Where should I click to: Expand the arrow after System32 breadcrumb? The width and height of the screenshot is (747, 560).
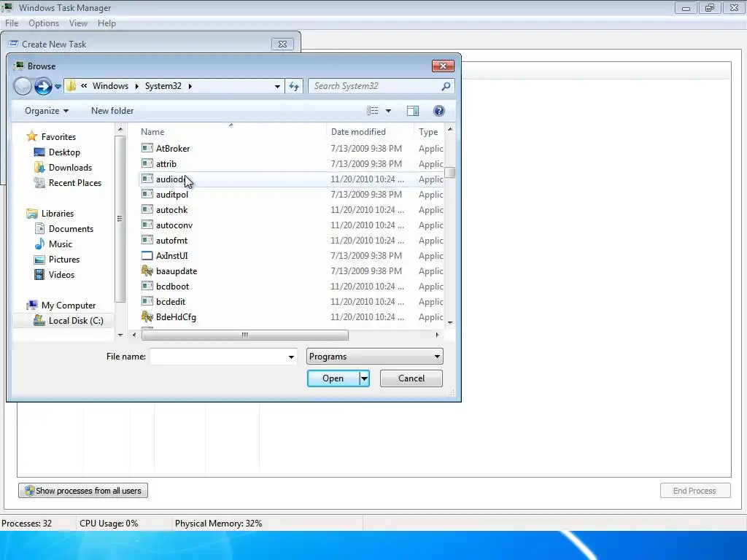tap(190, 86)
